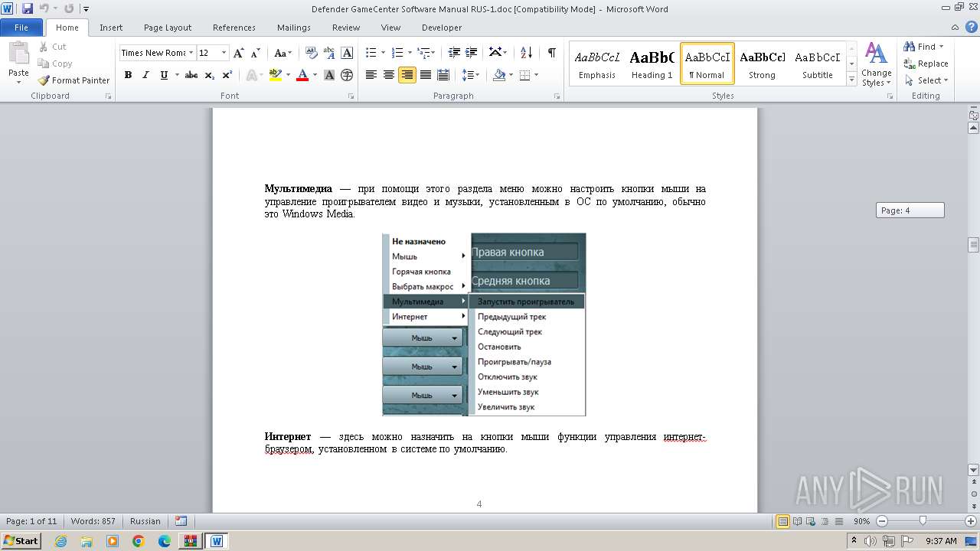Screen dimensions: 980x551
Task: Click the zoom slider handle
Action: (923, 521)
